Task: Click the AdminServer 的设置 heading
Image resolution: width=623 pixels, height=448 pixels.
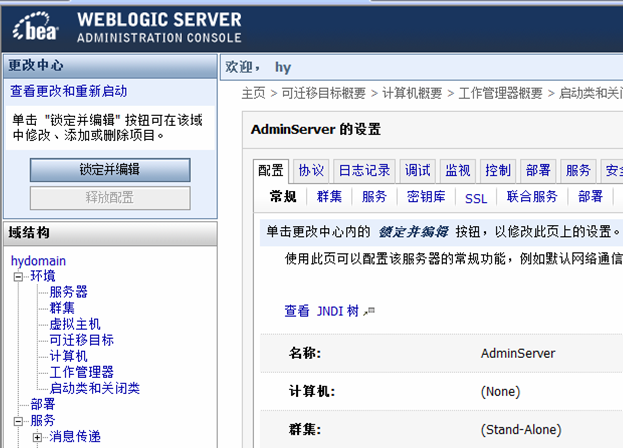Action: pos(316,129)
